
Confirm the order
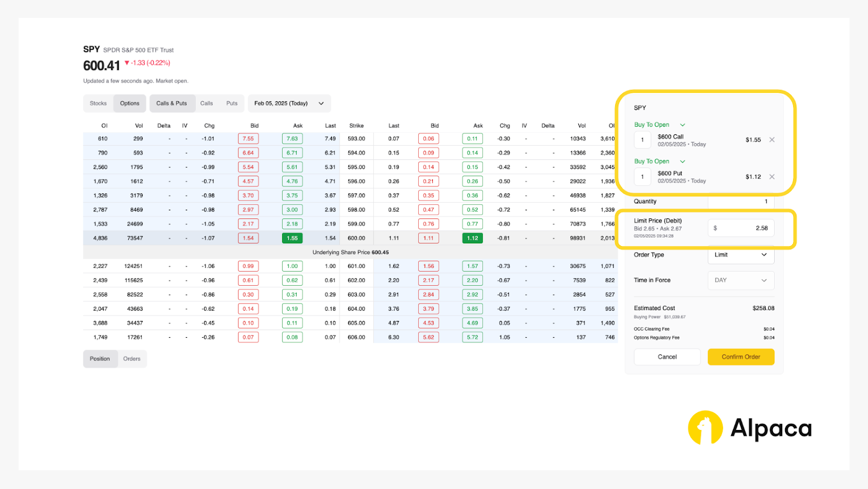coord(741,357)
